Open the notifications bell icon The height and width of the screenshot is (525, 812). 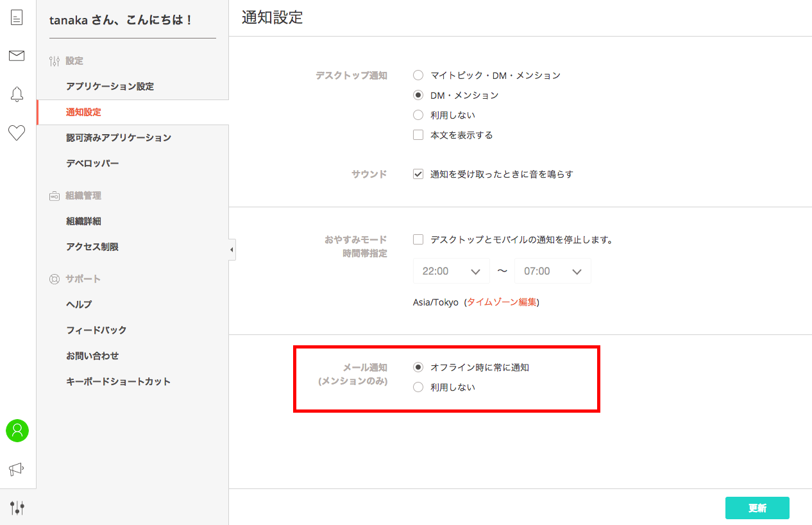pyautogui.click(x=17, y=94)
